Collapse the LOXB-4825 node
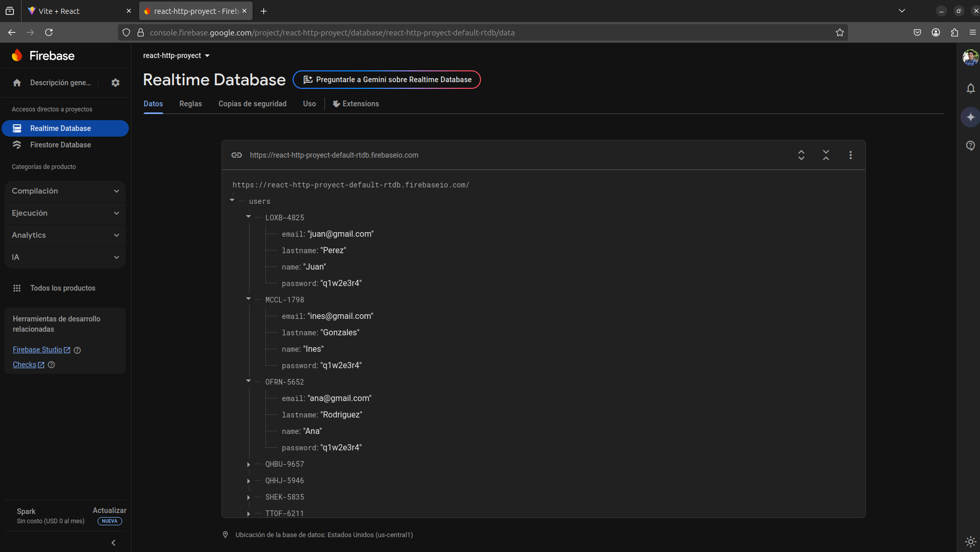This screenshot has width=980, height=552. point(248,217)
